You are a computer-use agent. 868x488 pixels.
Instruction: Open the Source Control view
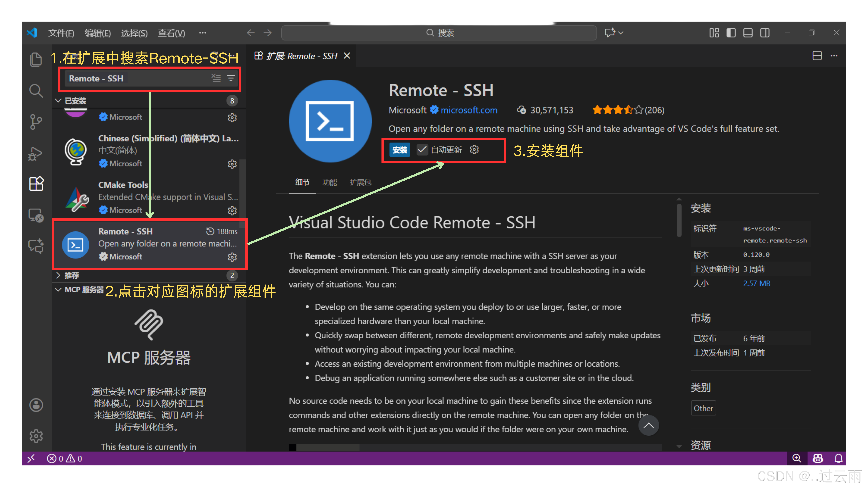[36, 122]
